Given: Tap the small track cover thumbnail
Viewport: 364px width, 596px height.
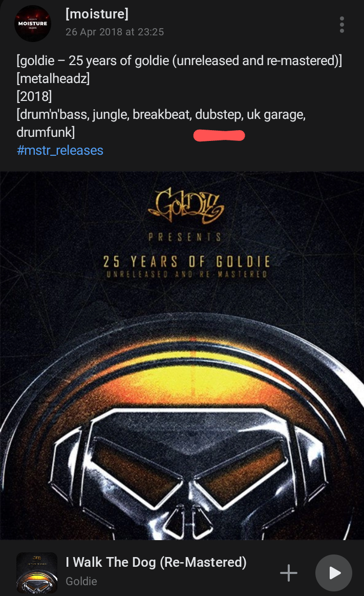Looking at the screenshot, I should [37, 572].
